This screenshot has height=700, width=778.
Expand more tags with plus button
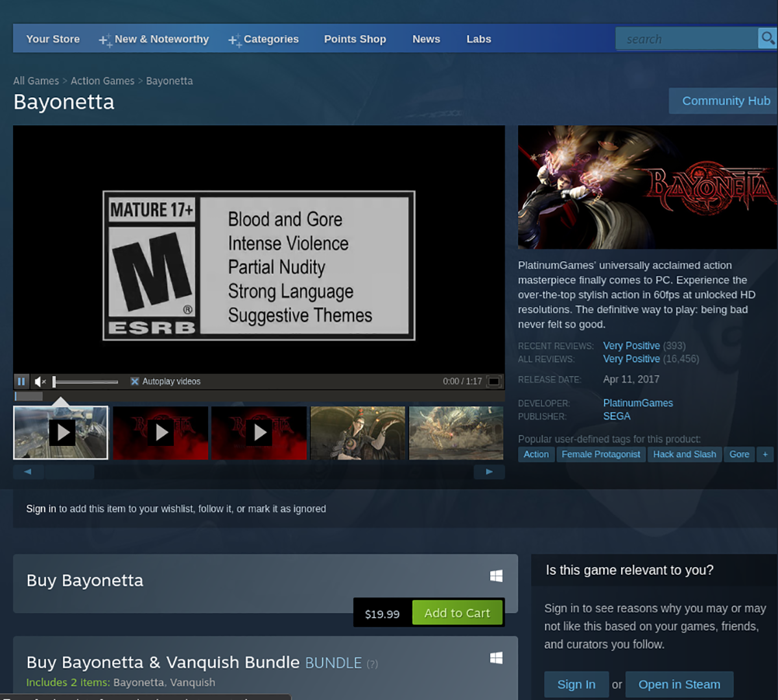(765, 454)
